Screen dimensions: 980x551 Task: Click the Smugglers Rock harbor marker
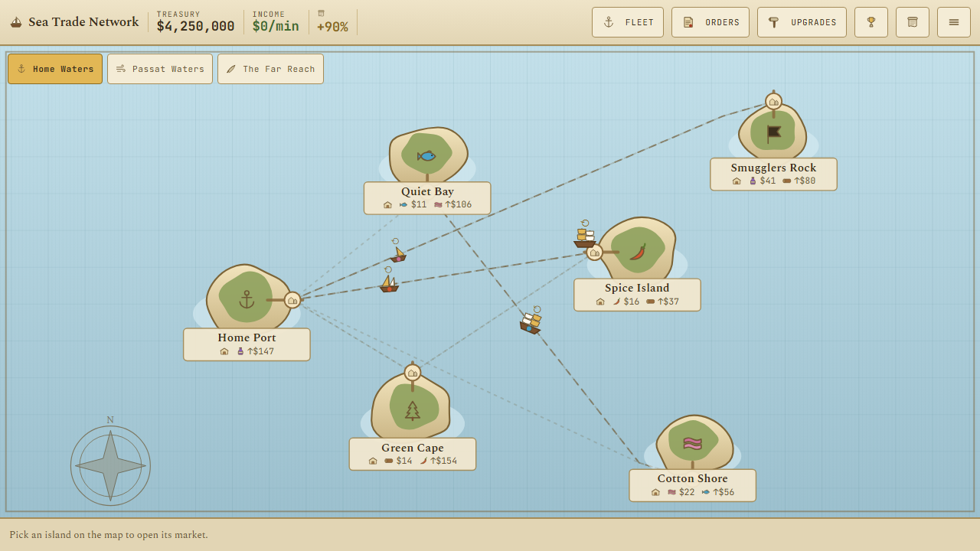coord(773,101)
